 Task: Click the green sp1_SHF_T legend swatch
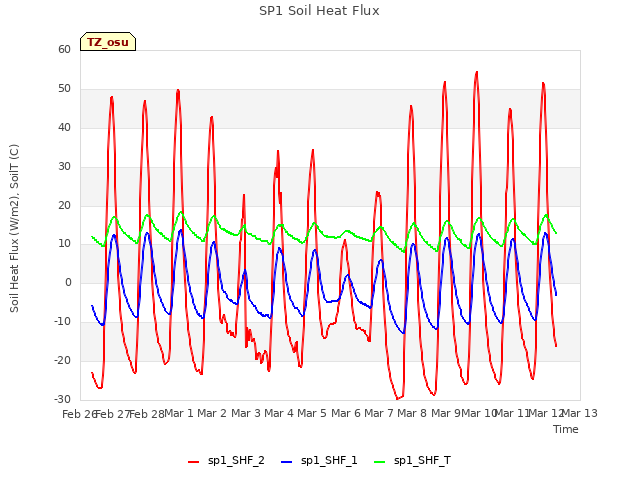pyautogui.click(x=380, y=462)
